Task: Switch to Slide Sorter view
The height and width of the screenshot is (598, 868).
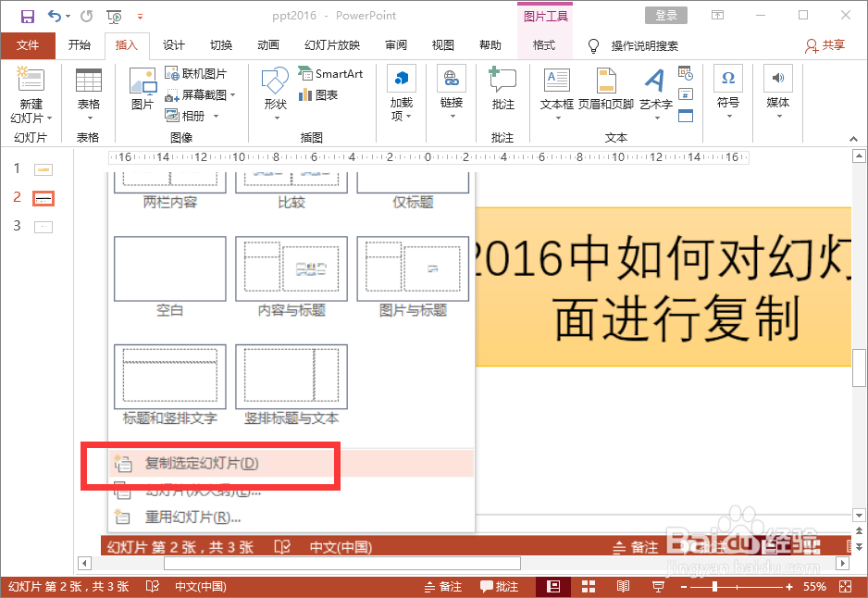Action: tap(589, 586)
